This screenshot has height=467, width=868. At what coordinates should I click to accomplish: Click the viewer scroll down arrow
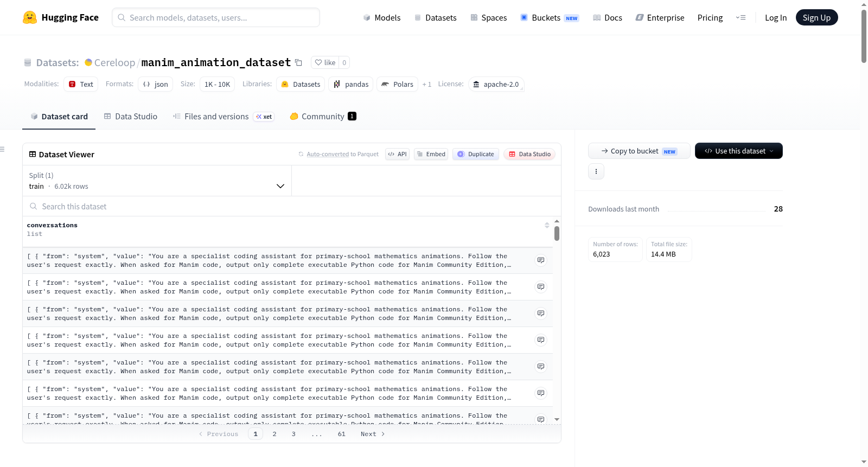point(557,419)
